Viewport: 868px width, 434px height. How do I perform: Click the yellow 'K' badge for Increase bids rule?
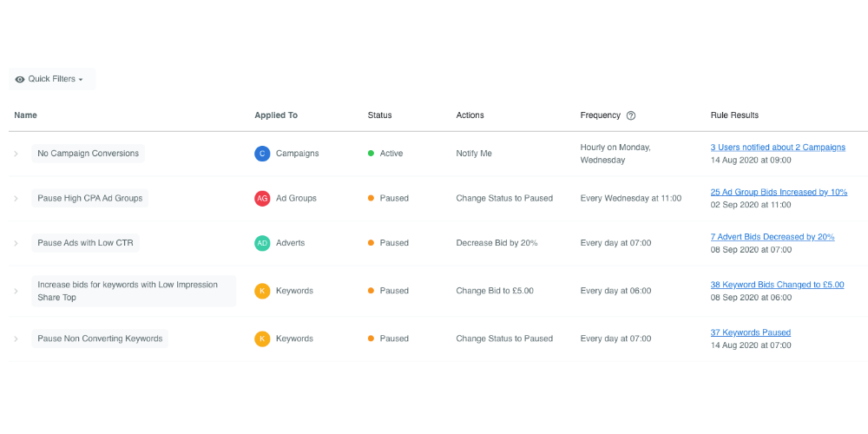(262, 291)
